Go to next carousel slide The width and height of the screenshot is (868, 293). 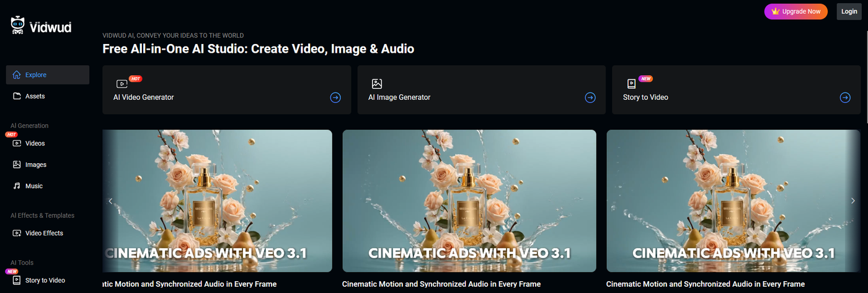click(852, 201)
